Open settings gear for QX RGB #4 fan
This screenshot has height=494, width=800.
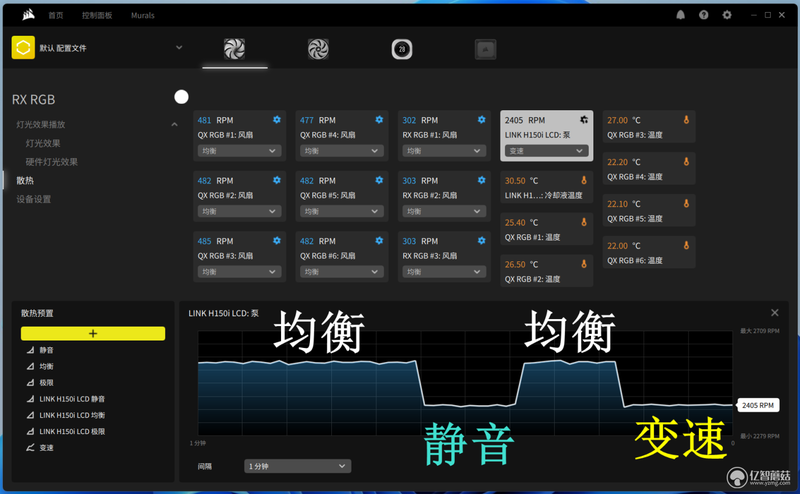(379, 119)
